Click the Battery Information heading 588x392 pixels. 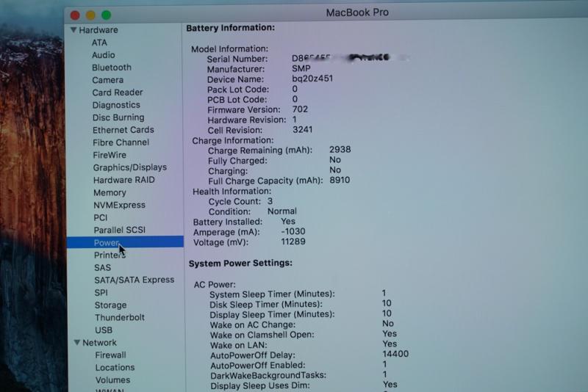(231, 28)
